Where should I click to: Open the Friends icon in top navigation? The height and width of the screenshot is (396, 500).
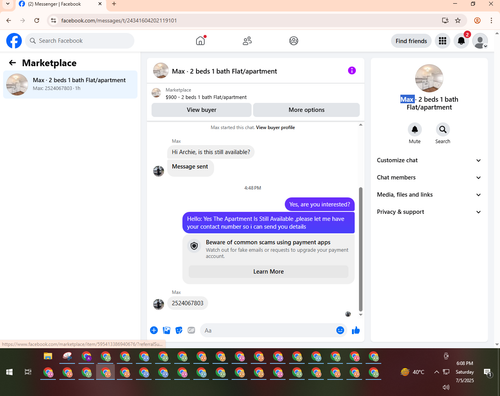tap(247, 41)
